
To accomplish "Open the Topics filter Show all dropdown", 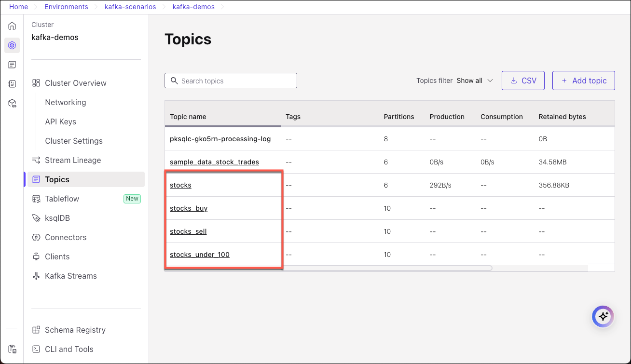I will 475,81.
